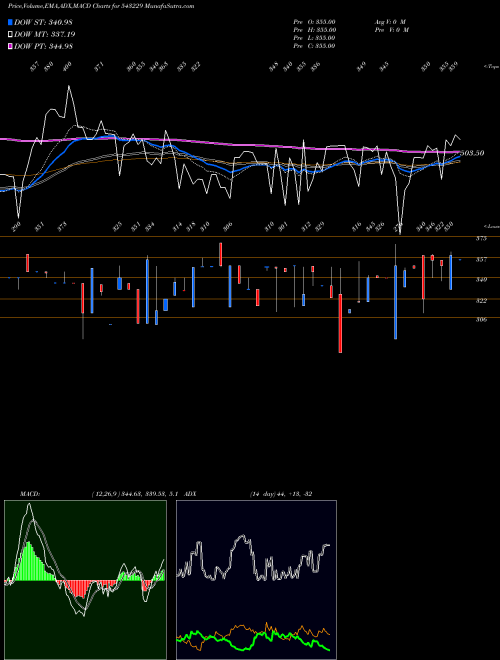Click the green line in ADX chart
Screen dimensions: 500x660
pos(254,641)
